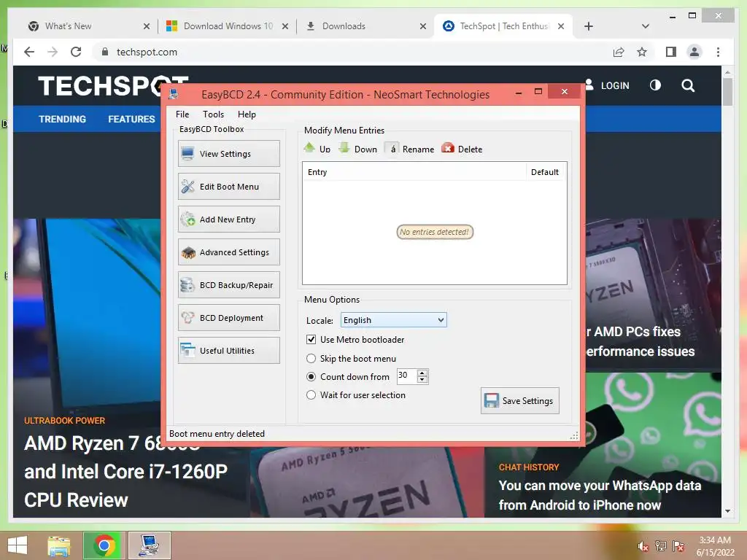Open Advanced Settings section
The height and width of the screenshot is (560, 747).
[228, 252]
